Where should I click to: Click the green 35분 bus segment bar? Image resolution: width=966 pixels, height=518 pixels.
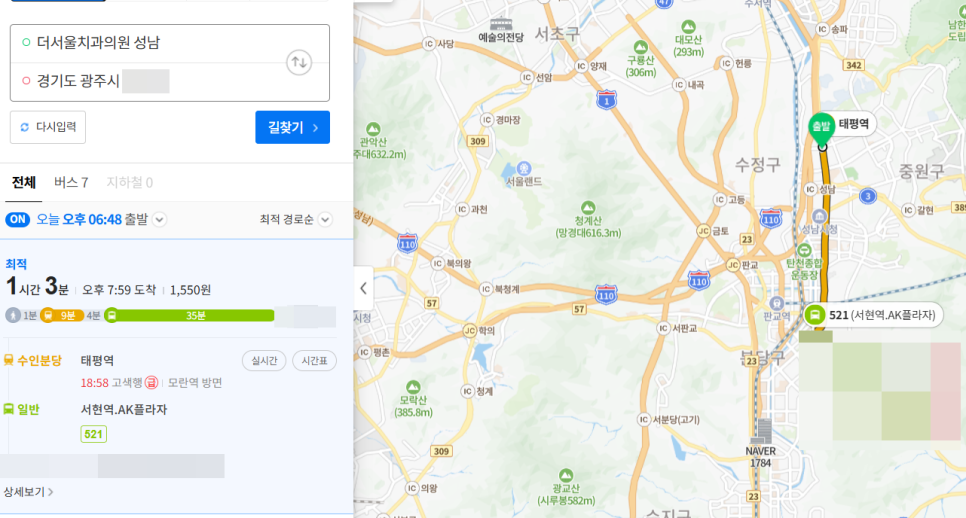tap(196, 315)
